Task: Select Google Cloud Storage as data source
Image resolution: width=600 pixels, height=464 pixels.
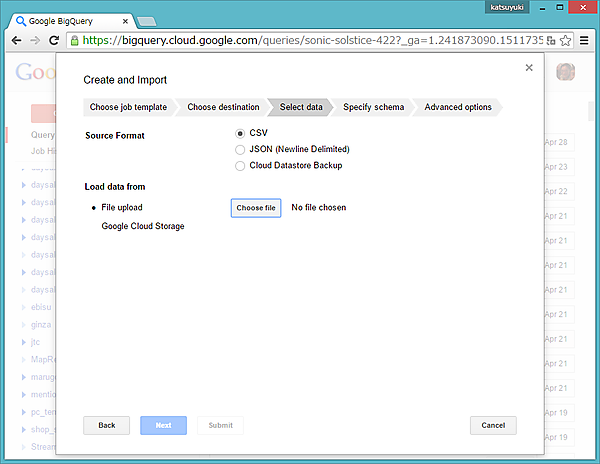Action: click(x=143, y=226)
